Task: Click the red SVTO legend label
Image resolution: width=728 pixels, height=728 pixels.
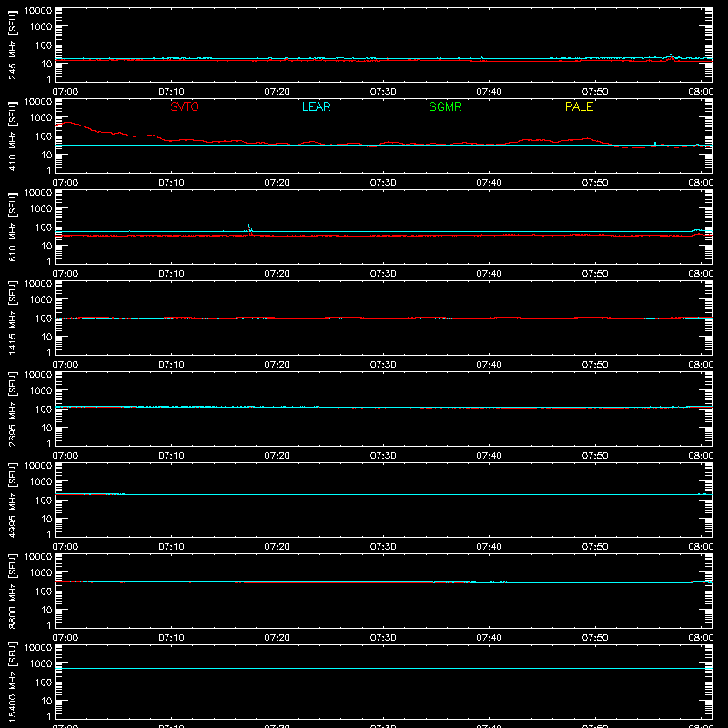Action: [x=185, y=106]
